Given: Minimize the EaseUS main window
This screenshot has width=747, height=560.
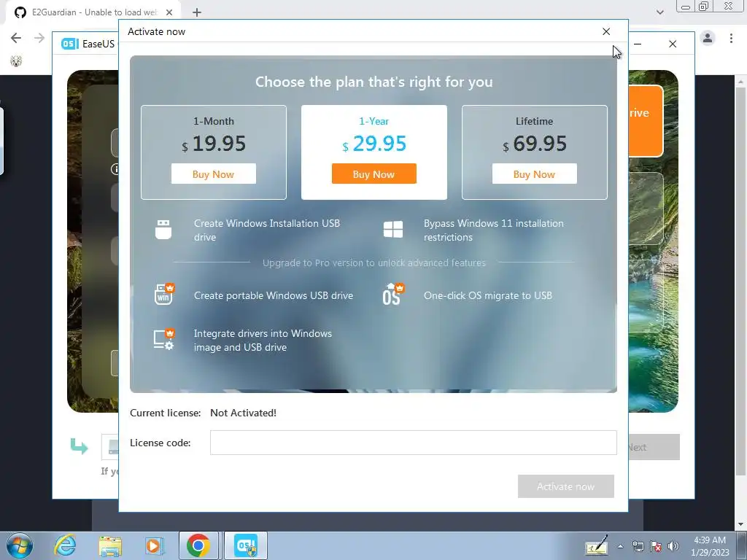Looking at the screenshot, I should tap(638, 44).
